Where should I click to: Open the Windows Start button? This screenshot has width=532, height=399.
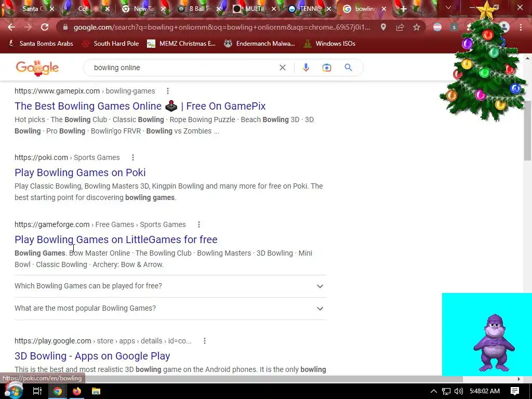13,391
